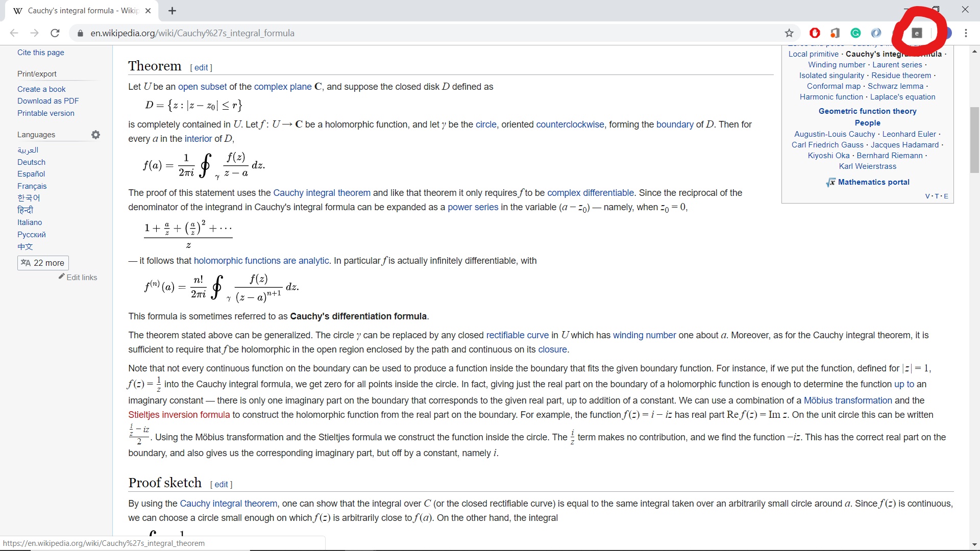The image size is (980, 551).
Task: Open the Chrome three-dot menu
Action: click(966, 33)
